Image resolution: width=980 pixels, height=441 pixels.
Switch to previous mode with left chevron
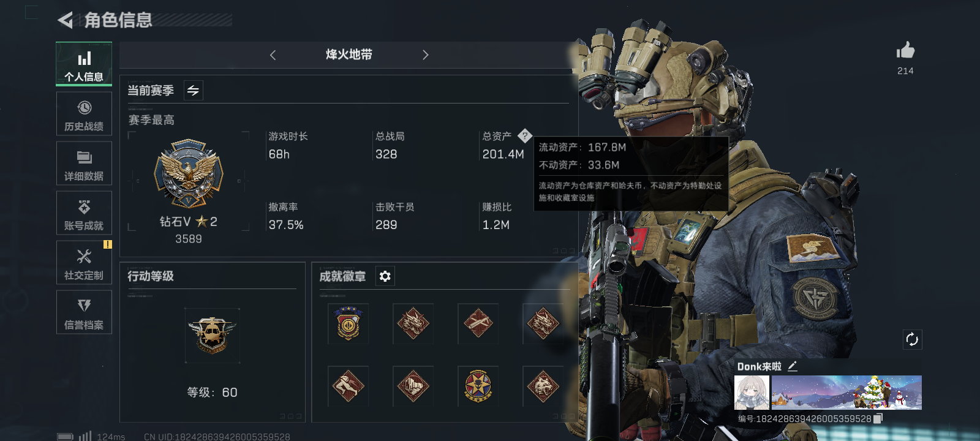273,55
